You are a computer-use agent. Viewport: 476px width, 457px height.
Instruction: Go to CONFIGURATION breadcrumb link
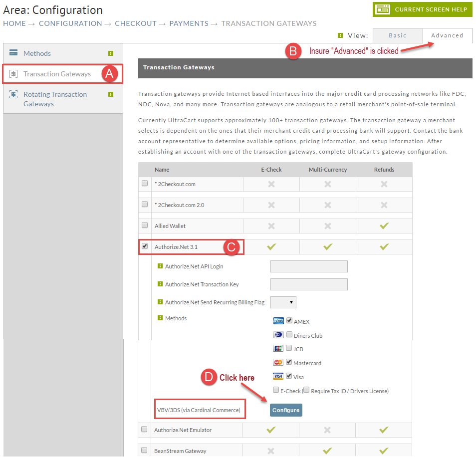click(70, 23)
